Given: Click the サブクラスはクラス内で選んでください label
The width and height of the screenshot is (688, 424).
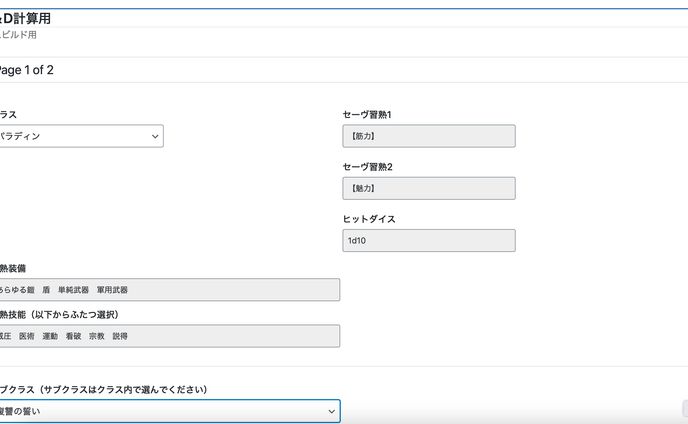Looking at the screenshot, I should point(103,389).
